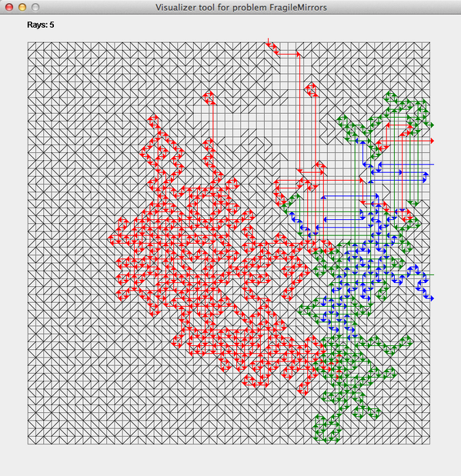Select the top-left corner mirror cell
This screenshot has width=461, height=476.
tap(32, 46)
